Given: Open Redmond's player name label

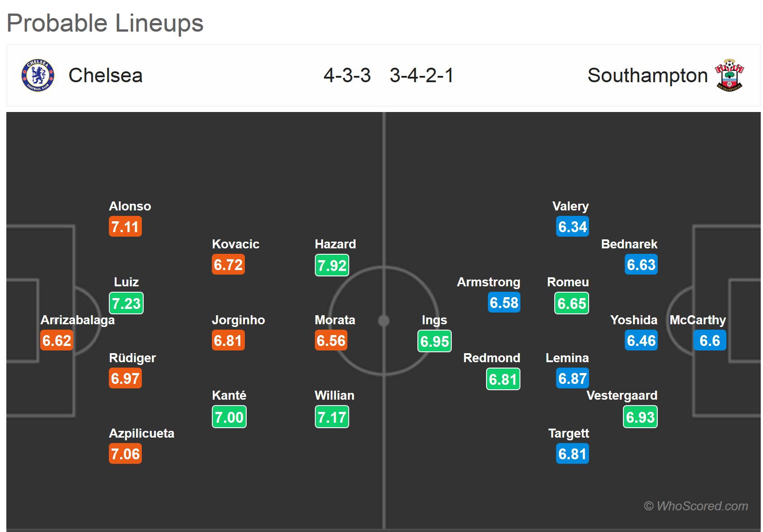Looking at the screenshot, I should click(x=492, y=358).
